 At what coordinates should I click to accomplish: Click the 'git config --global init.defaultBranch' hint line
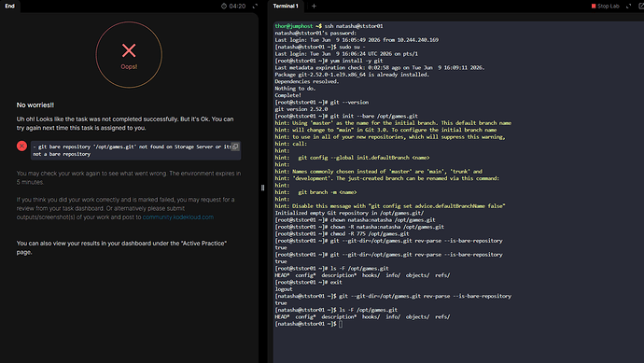coord(352,158)
